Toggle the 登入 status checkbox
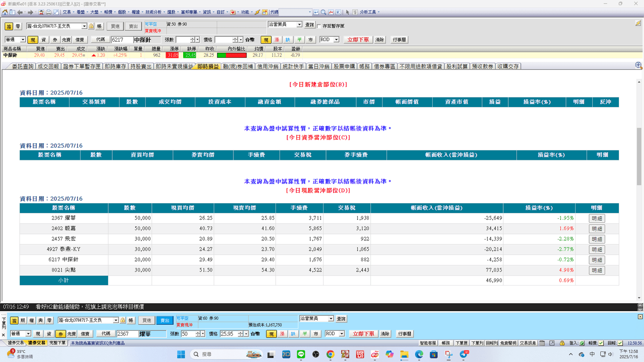Screen dimensions: 644x362 [x=582, y=343]
